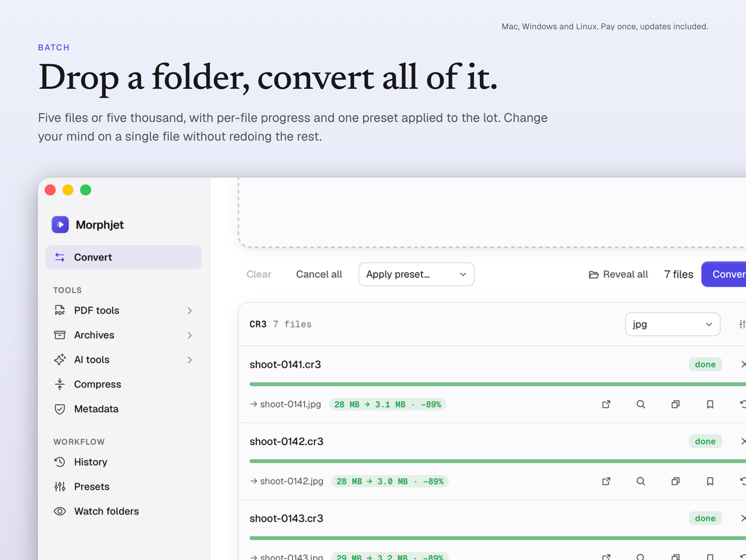Click the "28 MB → 3.0 MB · −89%" badge
Image resolution: width=746 pixels, height=560 pixels.
[x=390, y=481]
